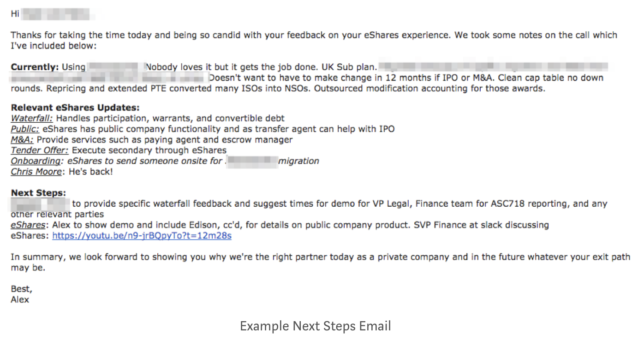Click the blurred name before 'to provide specific'
Image resolution: width=644 pixels, height=347 pixels.
41,204
